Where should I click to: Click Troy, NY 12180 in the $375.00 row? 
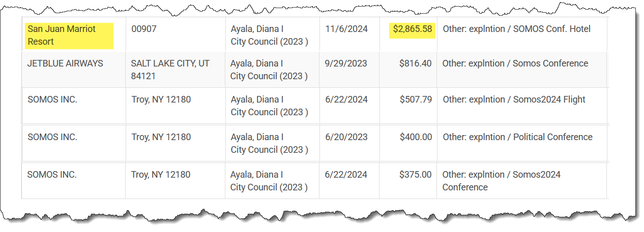coord(161,175)
